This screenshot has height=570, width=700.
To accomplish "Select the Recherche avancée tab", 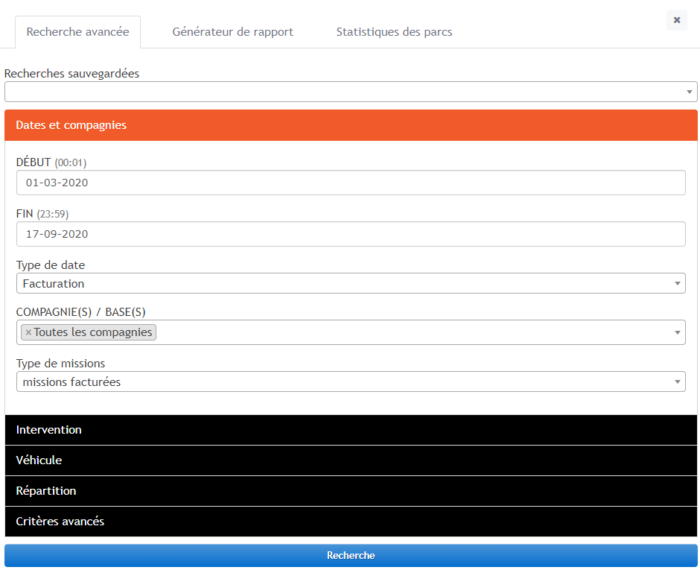I will (77, 32).
